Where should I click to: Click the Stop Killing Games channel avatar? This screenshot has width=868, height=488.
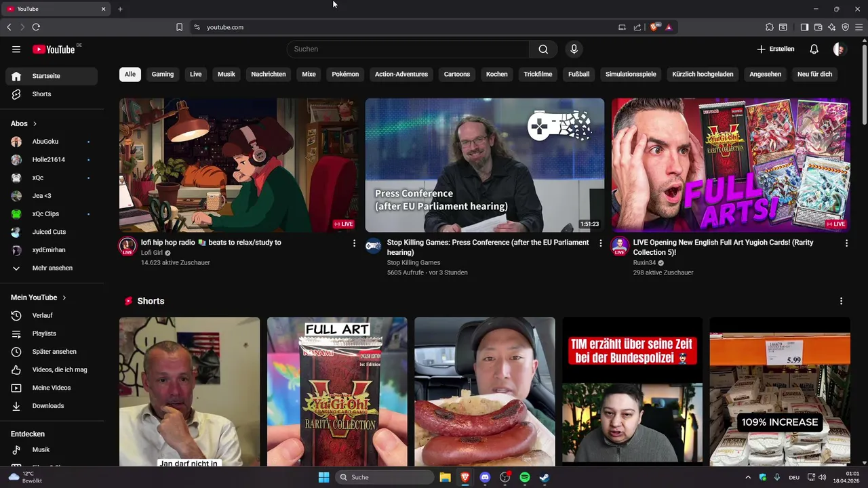point(374,245)
